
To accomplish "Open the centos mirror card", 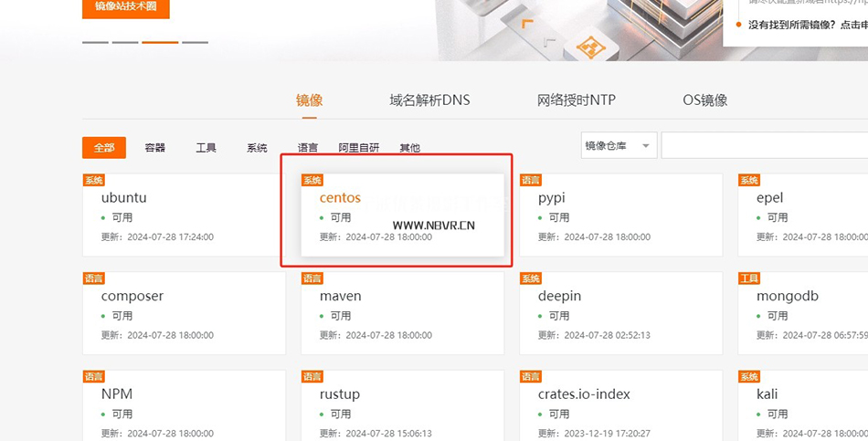I will [x=402, y=215].
